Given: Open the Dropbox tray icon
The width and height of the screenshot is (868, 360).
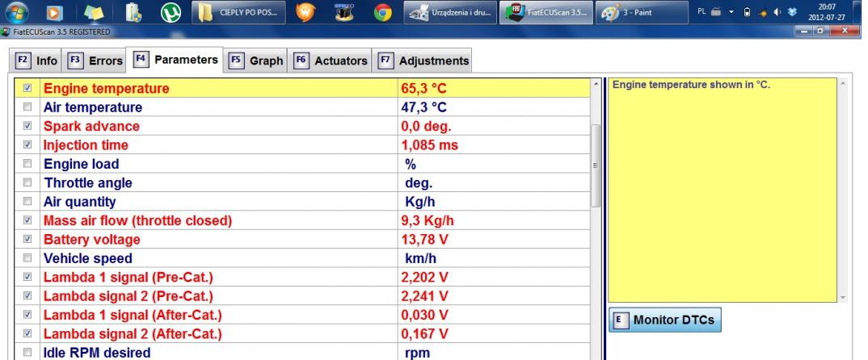Looking at the screenshot, I should (x=792, y=11).
